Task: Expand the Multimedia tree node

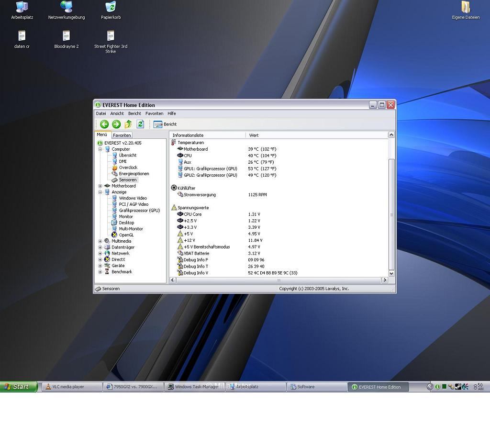Action: (x=100, y=241)
